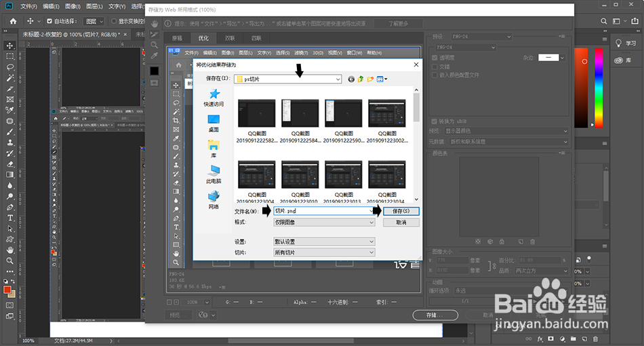Open Quick Access in save dialog sidebar
644x346 pixels.
click(214, 98)
